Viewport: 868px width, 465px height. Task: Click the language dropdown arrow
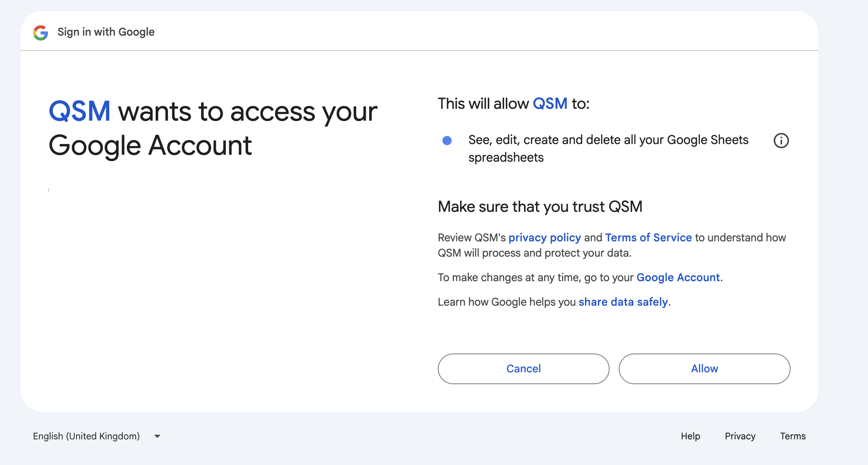(157, 436)
